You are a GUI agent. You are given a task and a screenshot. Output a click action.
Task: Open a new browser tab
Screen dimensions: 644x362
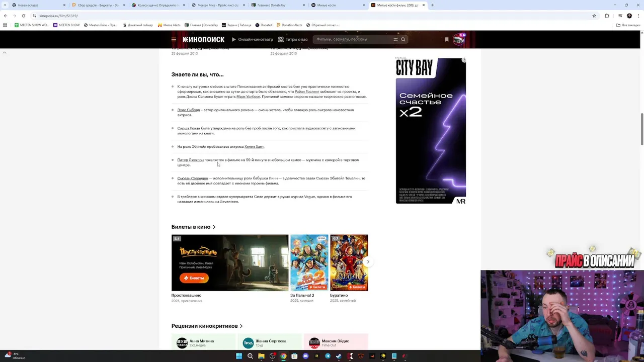pos(432,5)
